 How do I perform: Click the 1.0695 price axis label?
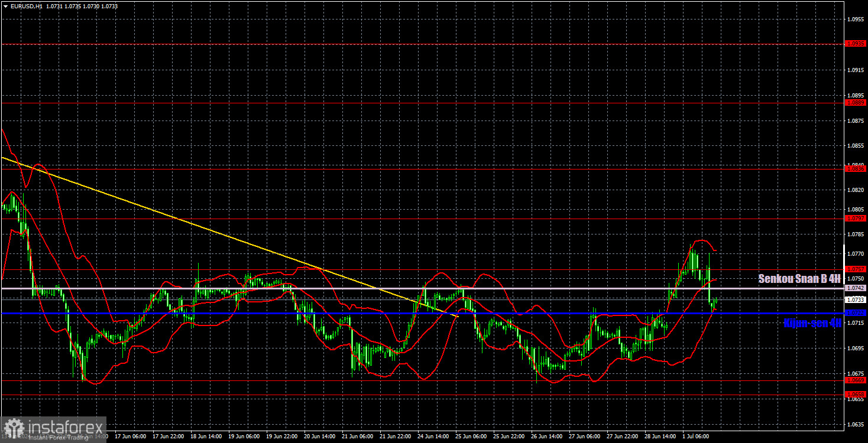856,348
